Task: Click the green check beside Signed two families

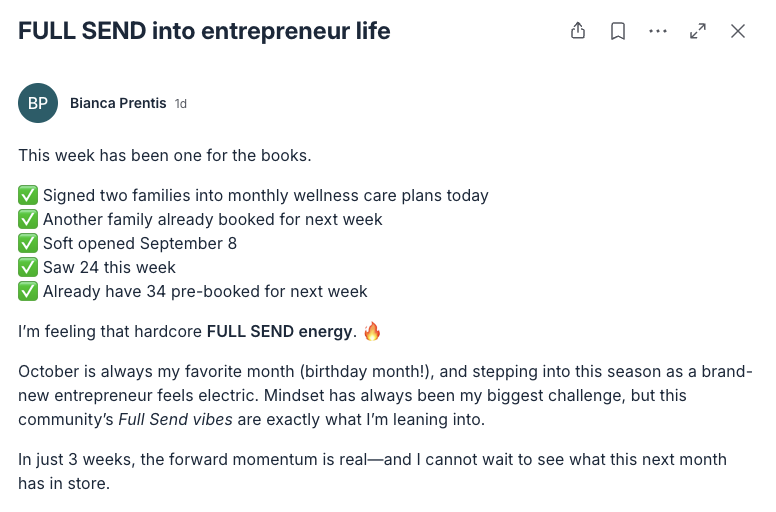Action: point(28,195)
